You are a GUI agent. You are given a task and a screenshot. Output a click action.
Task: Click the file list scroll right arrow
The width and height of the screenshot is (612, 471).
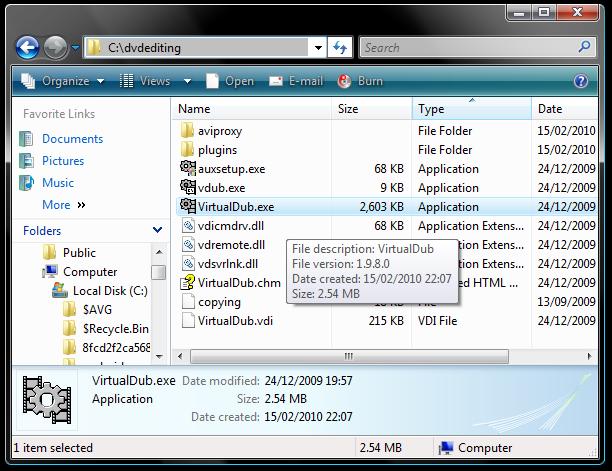pos(589,356)
